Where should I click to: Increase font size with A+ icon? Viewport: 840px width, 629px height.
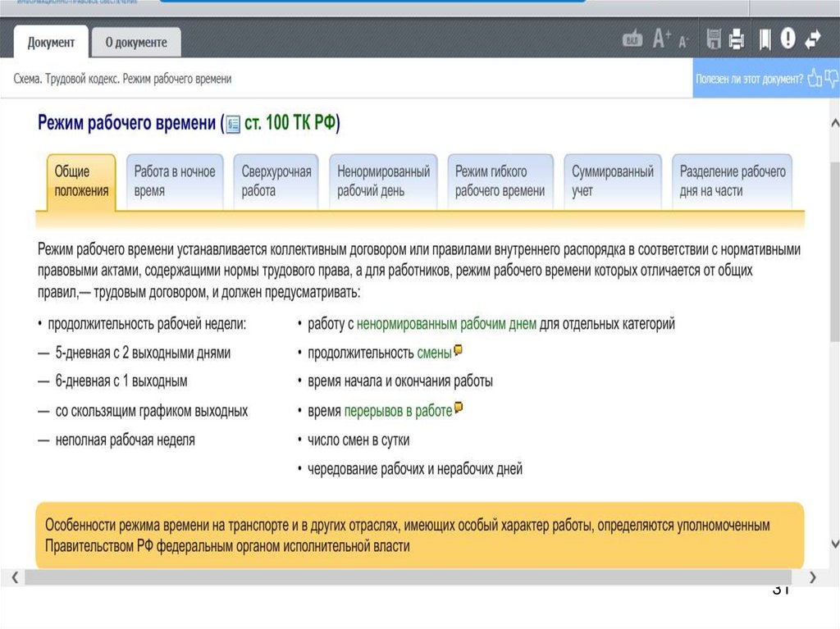(x=662, y=39)
